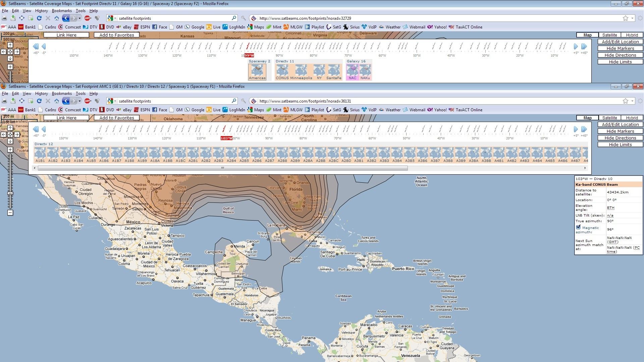Open Tools menu in upper Firefox window
This screenshot has width=644, height=362.
(x=80, y=11)
